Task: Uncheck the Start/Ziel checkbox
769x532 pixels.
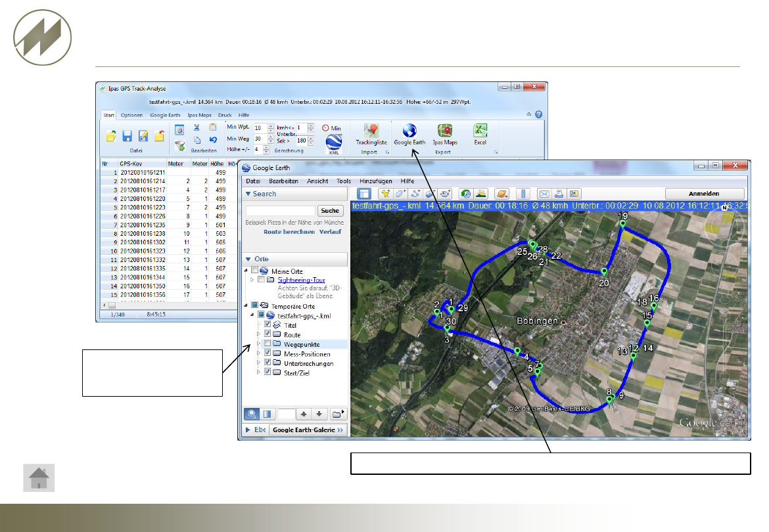Action: (x=268, y=372)
